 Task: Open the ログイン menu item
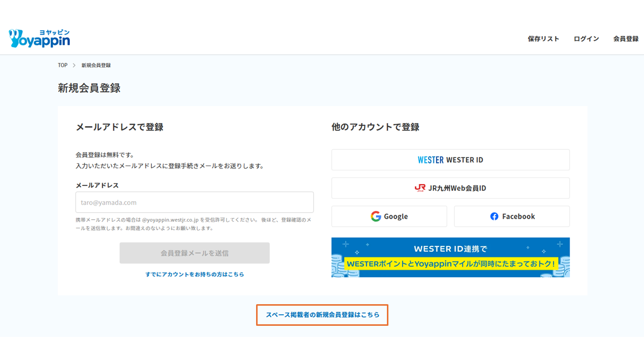tap(586, 39)
